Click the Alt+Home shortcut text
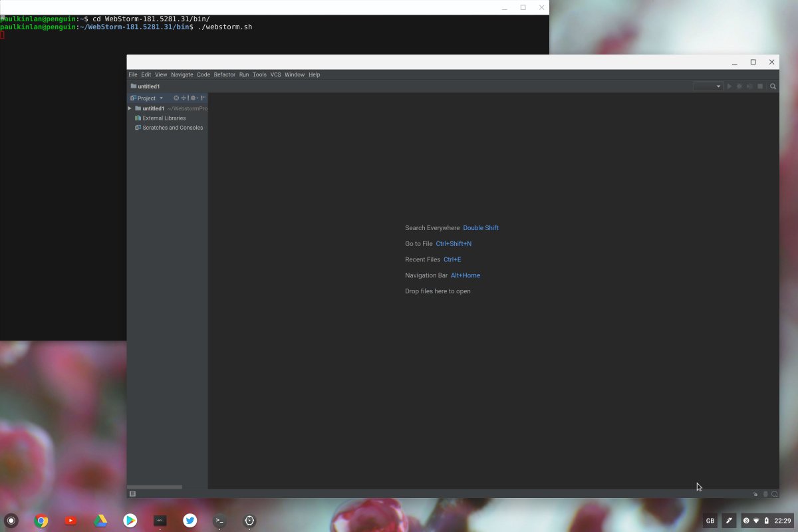The height and width of the screenshot is (532, 798). 465,275
